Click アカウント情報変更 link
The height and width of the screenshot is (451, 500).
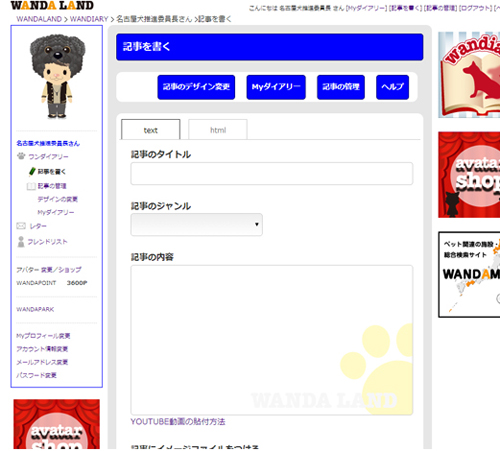pyautogui.click(x=42, y=349)
